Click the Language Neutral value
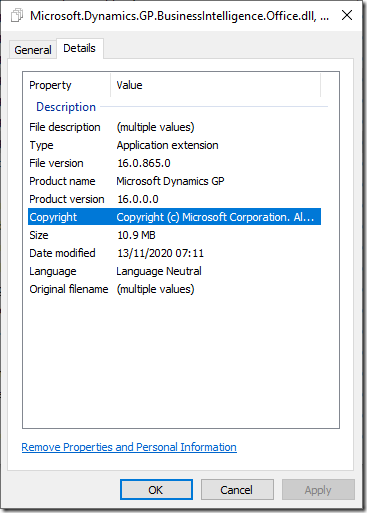Screen dimensions: 367x513 point(159,271)
